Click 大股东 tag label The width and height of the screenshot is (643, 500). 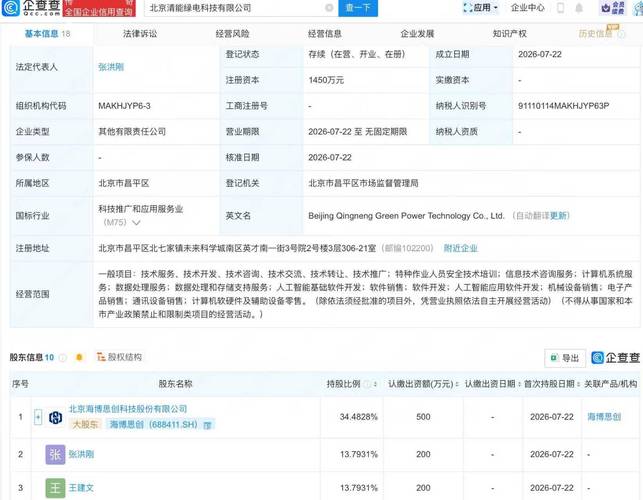click(85, 424)
